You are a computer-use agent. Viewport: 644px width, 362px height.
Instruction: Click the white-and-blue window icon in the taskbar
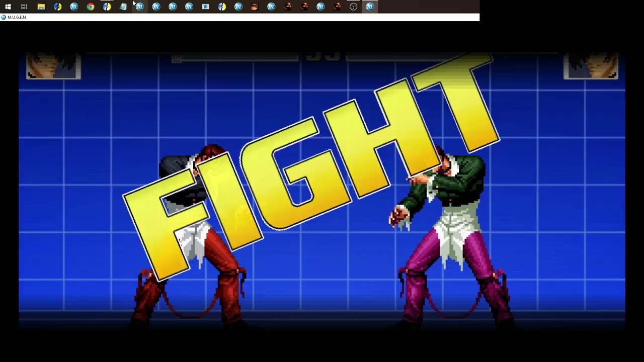click(x=205, y=7)
